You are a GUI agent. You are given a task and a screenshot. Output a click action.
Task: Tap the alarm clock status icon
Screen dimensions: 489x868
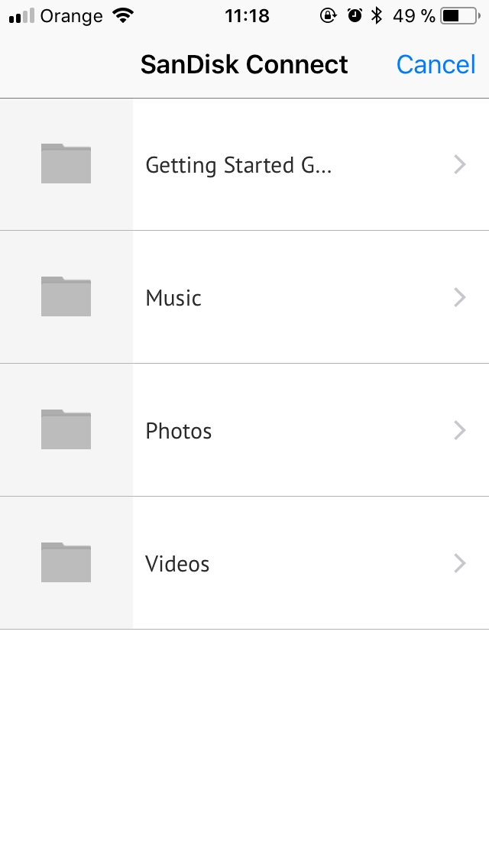[x=355, y=15]
